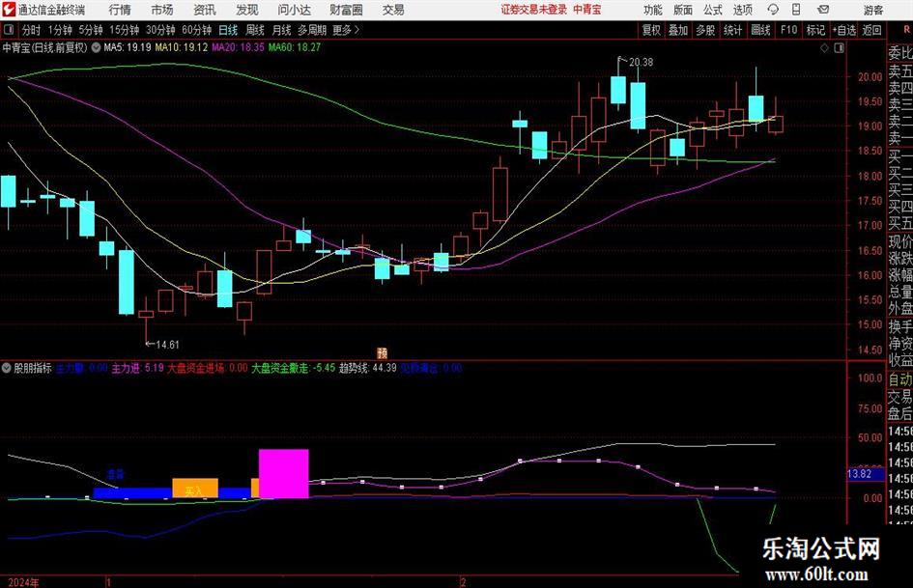Add stock via +自选 button

(x=844, y=30)
